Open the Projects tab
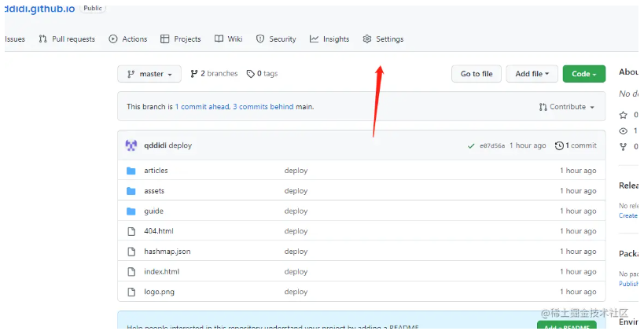This screenshot has height=331, width=644. (180, 39)
